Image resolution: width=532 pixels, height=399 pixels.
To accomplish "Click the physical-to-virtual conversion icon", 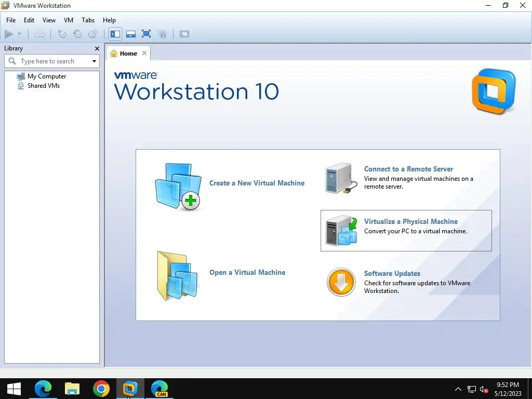I will pyautogui.click(x=341, y=231).
